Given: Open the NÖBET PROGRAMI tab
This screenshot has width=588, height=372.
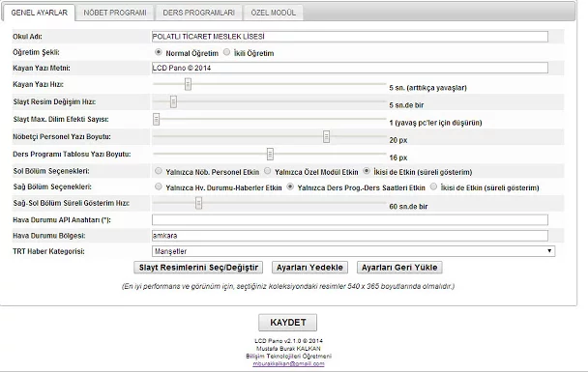Looking at the screenshot, I should coord(115,13).
